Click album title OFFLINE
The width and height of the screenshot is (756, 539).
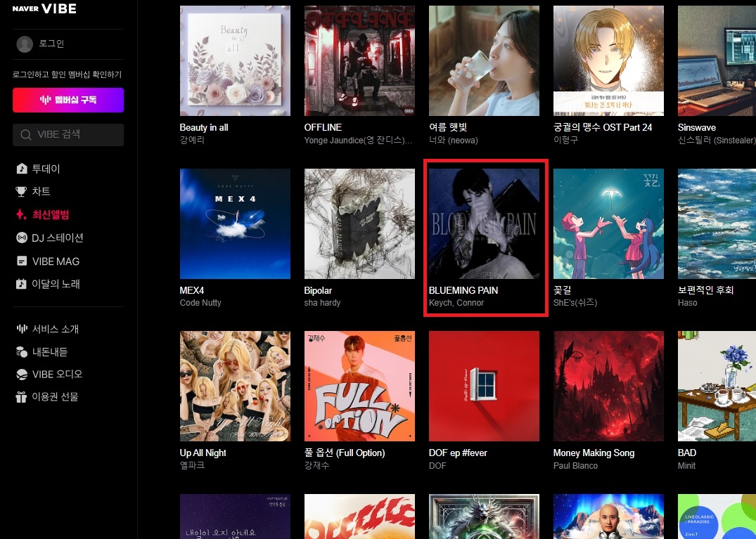point(323,128)
